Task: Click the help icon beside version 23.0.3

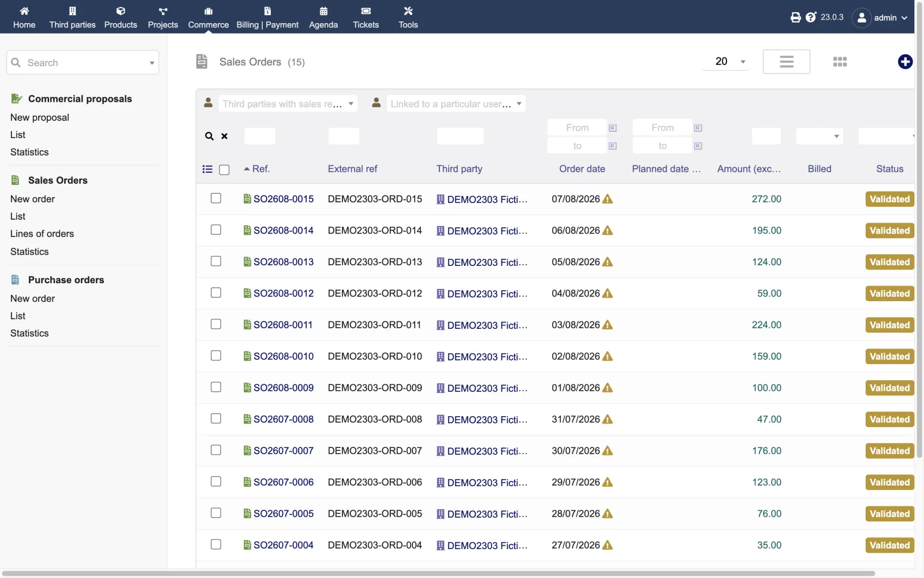Action: coord(811,17)
